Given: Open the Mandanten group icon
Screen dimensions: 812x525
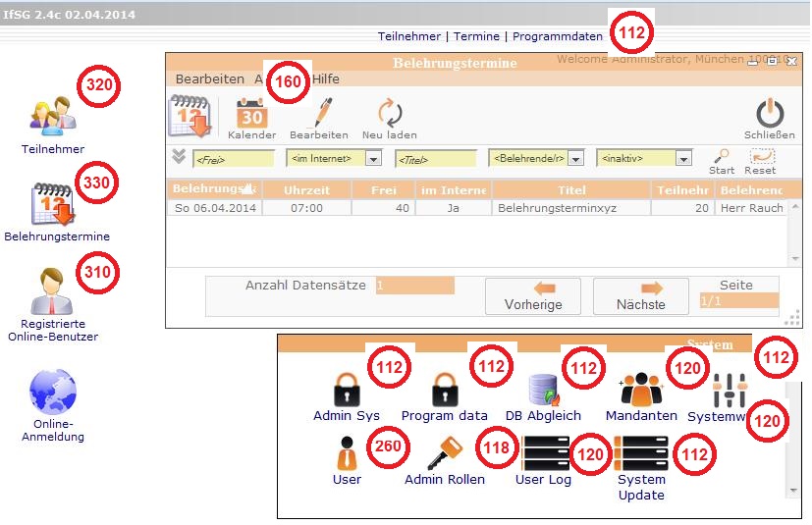Looking at the screenshot, I should (641, 391).
